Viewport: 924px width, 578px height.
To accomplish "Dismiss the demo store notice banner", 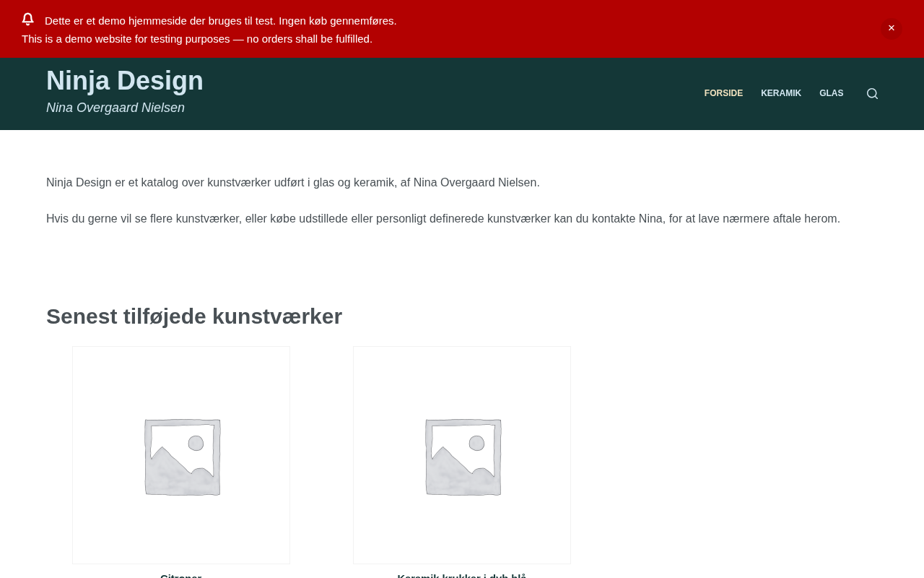I will coord(891,28).
